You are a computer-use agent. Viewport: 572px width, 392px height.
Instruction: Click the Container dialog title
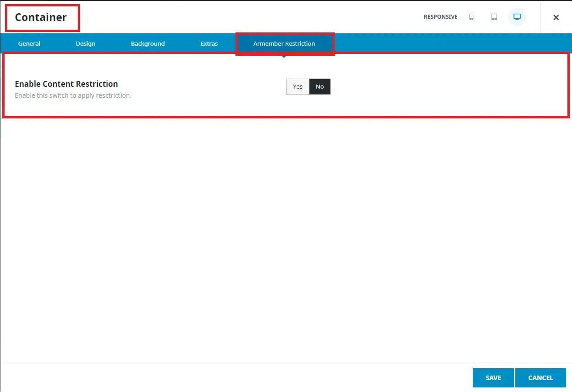point(41,17)
